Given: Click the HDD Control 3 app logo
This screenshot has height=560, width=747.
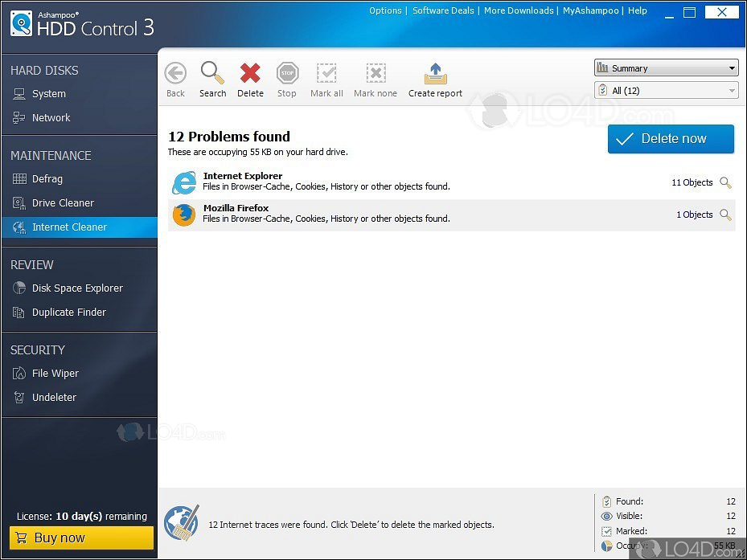Looking at the screenshot, I should tap(21, 23).
